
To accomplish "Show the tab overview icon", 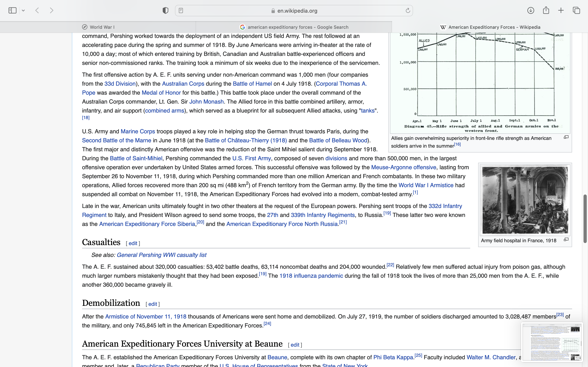I will point(576,10).
